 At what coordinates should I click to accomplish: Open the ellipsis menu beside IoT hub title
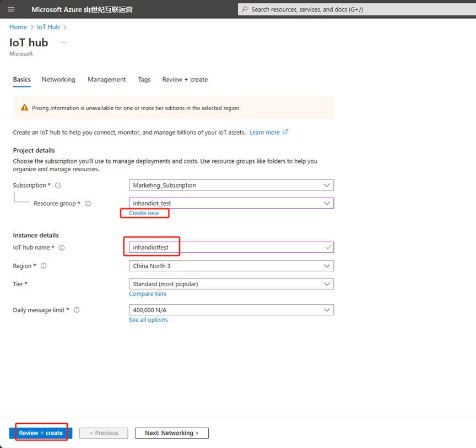63,42
